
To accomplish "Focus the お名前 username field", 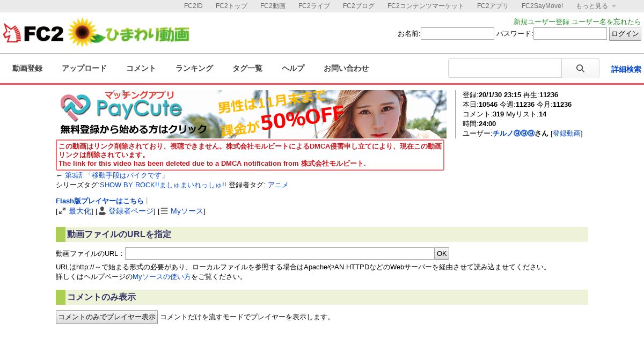I will point(457,34).
